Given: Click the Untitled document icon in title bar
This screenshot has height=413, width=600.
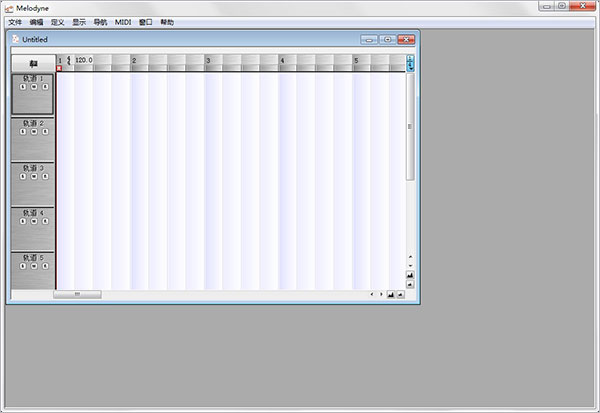Looking at the screenshot, I should click(16, 39).
